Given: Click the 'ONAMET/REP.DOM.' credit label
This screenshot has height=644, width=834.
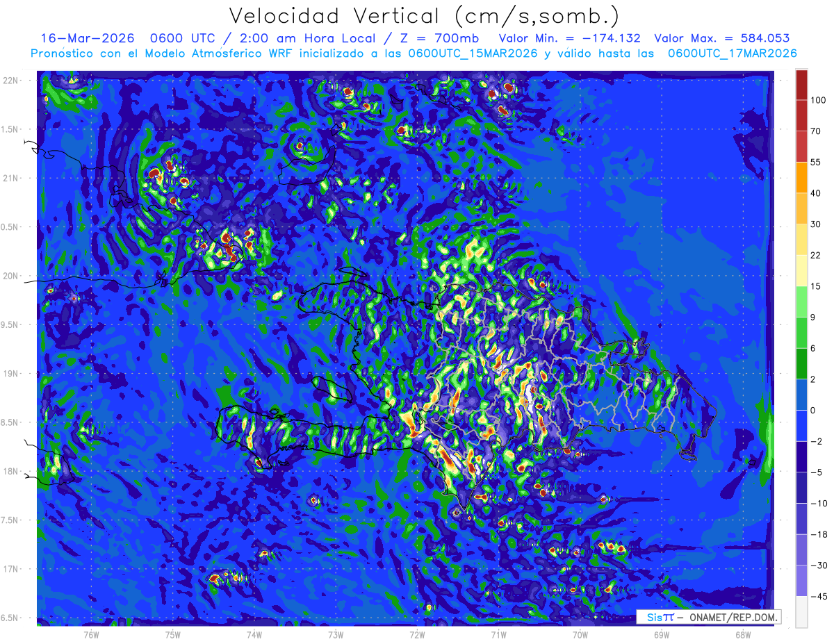Looking at the screenshot, I should (x=734, y=617).
